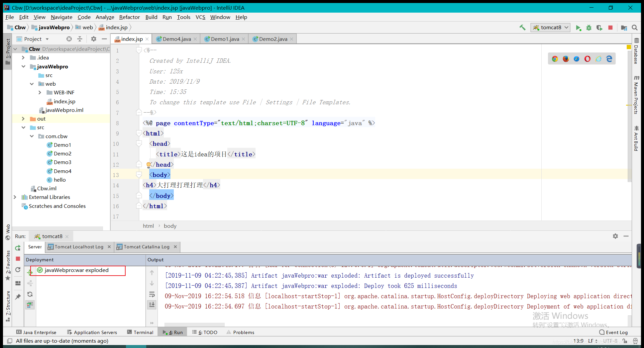Toggle soft-wrap in Output panel
644x348 pixels.
(152, 294)
